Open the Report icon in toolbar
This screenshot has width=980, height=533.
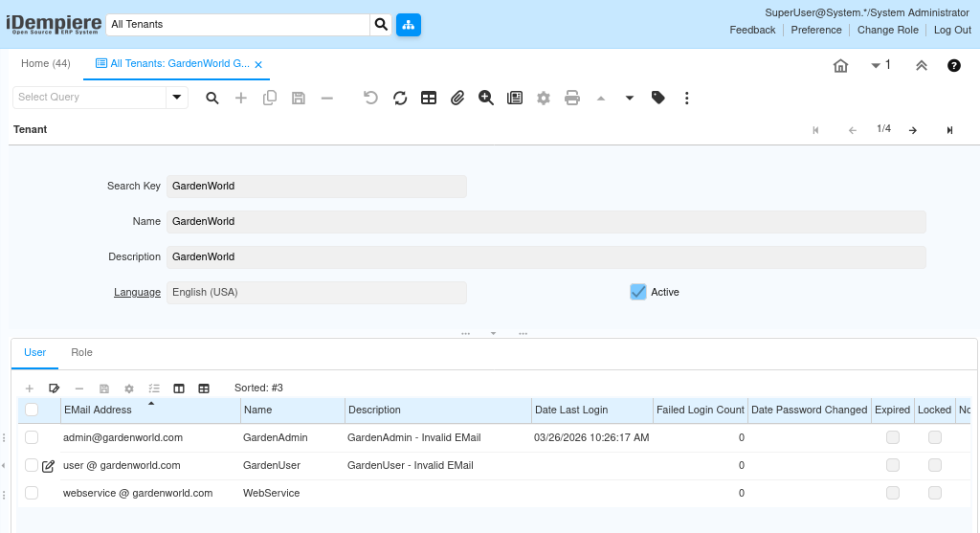coord(515,99)
